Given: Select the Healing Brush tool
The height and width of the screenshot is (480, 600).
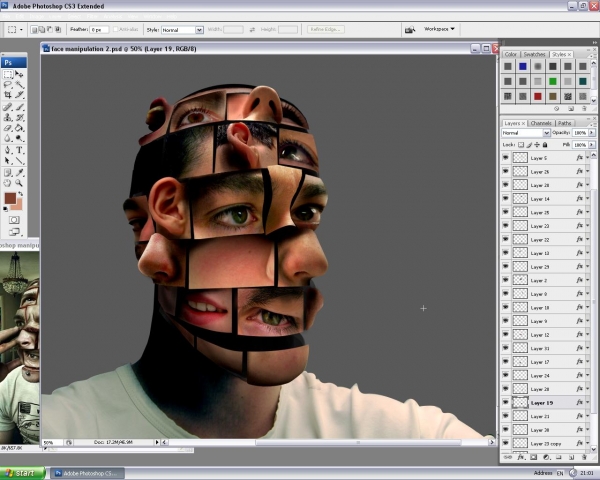Looking at the screenshot, I should 8,107.
